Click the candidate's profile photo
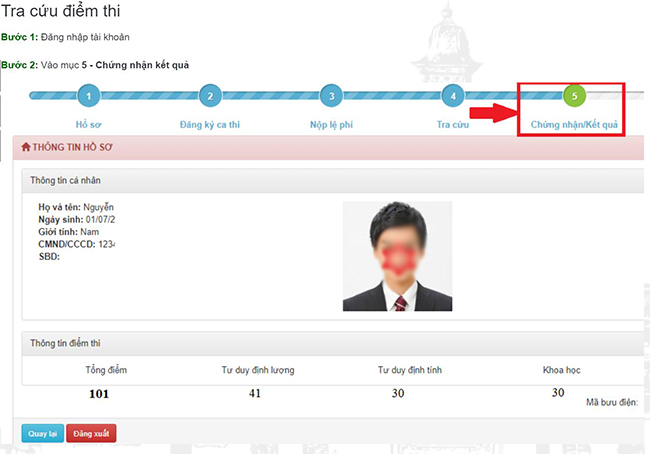Viewport: 650px width, 454px height. 397,255
